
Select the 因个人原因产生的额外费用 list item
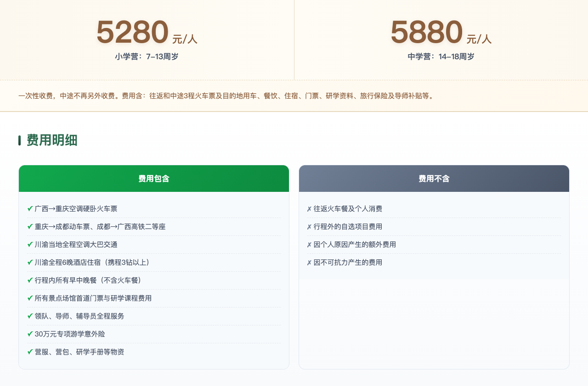click(x=354, y=244)
